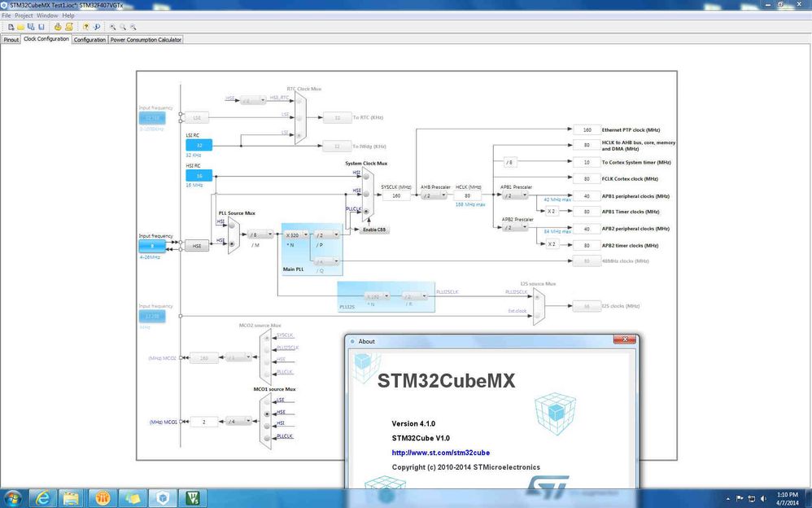The image size is (812, 508).
Task: Open the Main PLL /Q divider dropdown
Action: [327, 261]
